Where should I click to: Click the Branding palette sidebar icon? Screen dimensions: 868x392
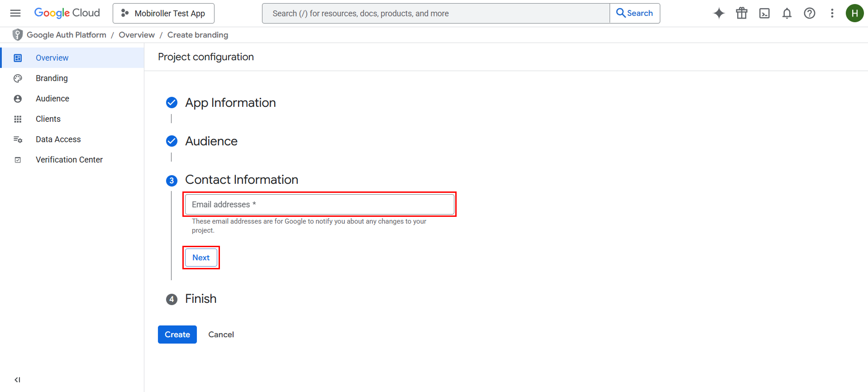point(18,78)
